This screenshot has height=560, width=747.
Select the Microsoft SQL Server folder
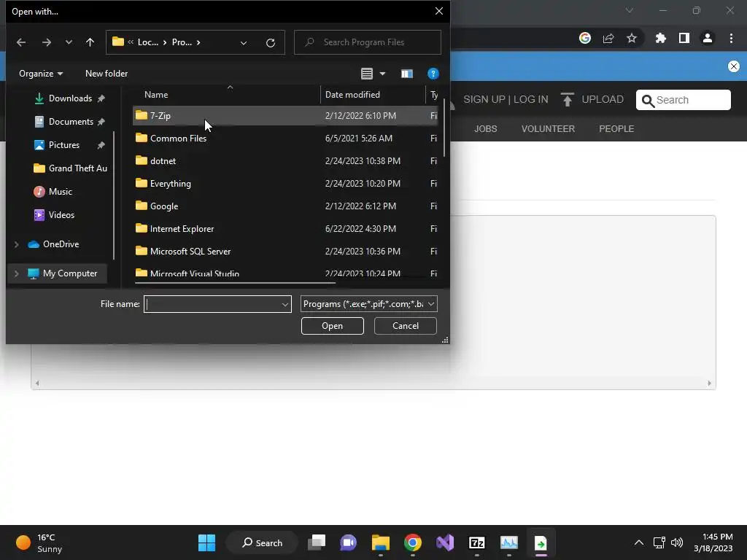coord(285,252)
